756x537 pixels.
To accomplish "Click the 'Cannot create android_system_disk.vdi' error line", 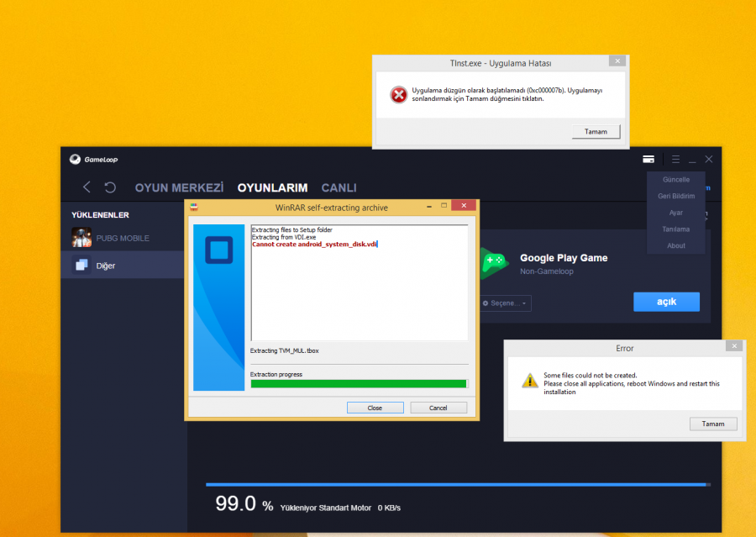I will (314, 245).
